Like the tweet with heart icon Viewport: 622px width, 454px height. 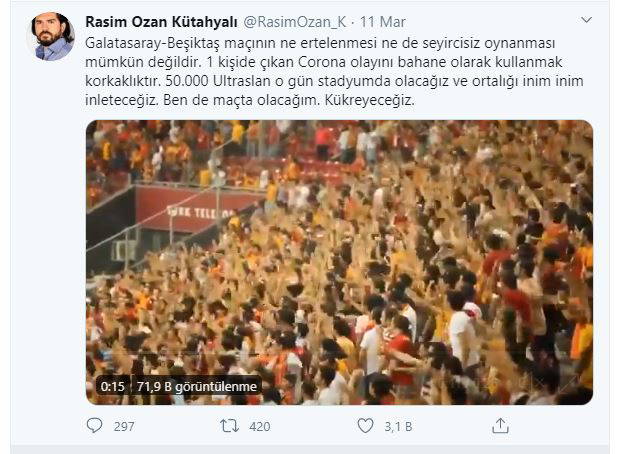tap(365, 426)
